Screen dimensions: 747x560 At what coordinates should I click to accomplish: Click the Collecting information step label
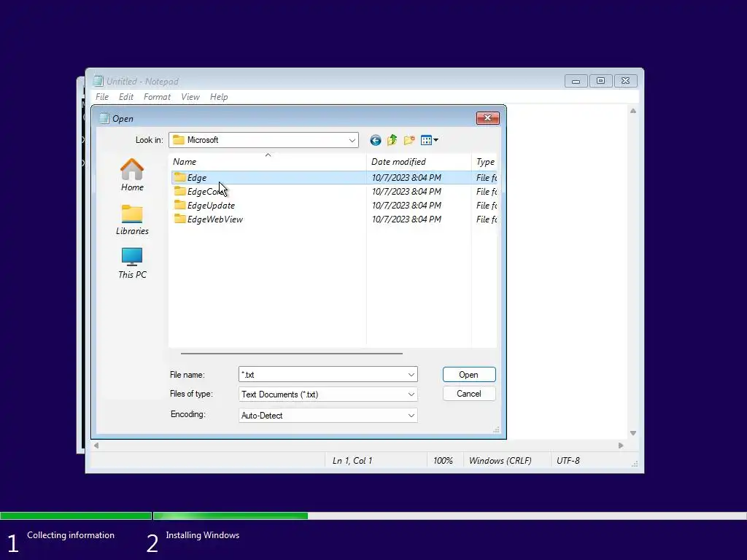tap(71, 534)
